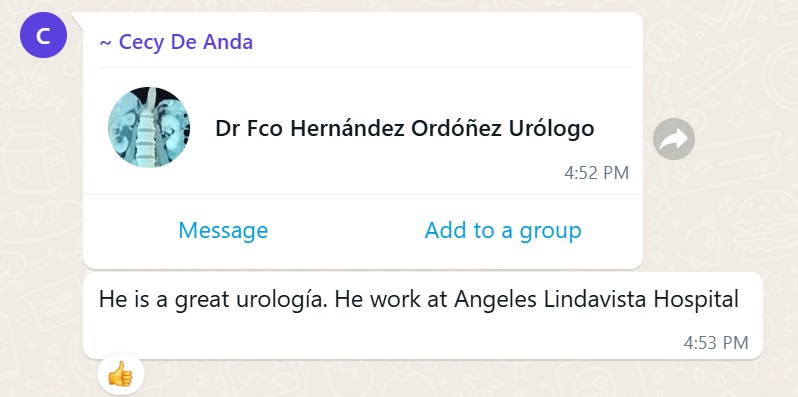
Task: Click the 4:53 PM timestamp
Action: (716, 343)
